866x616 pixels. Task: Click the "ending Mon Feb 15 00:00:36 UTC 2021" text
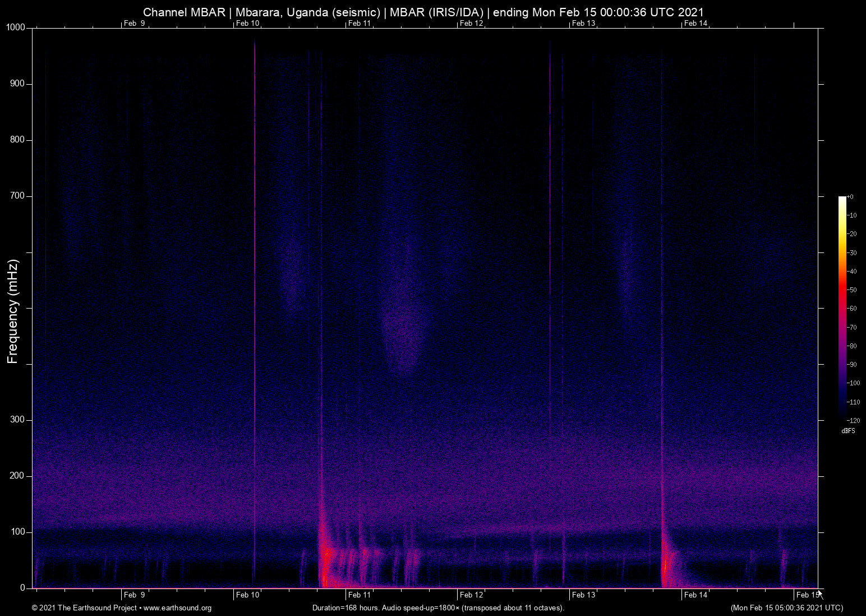coord(598,12)
